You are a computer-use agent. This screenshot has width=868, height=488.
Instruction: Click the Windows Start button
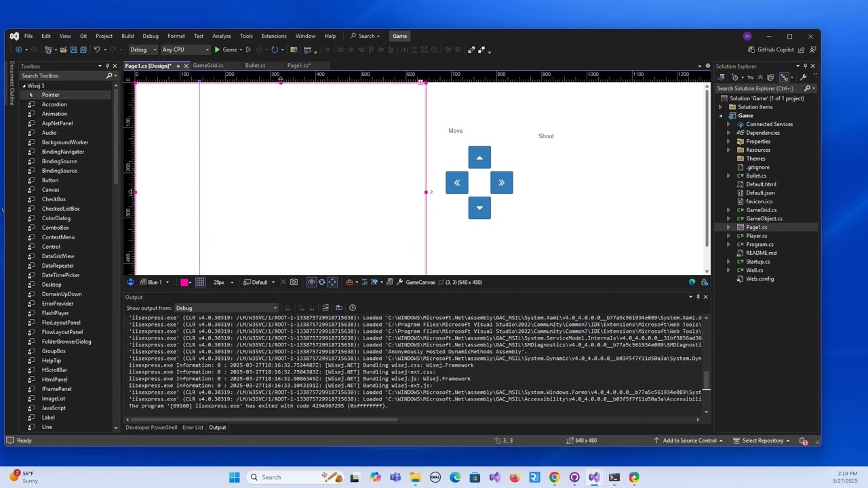point(234,477)
